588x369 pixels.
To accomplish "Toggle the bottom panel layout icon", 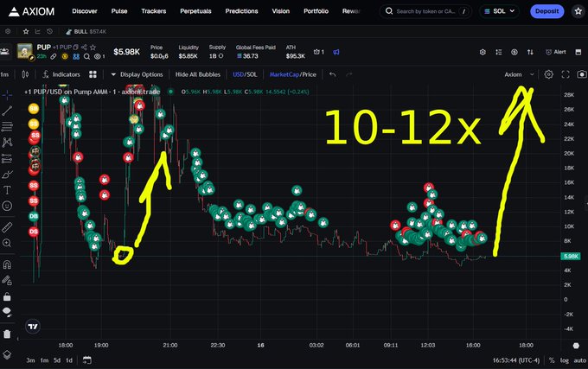I will [578, 52].
